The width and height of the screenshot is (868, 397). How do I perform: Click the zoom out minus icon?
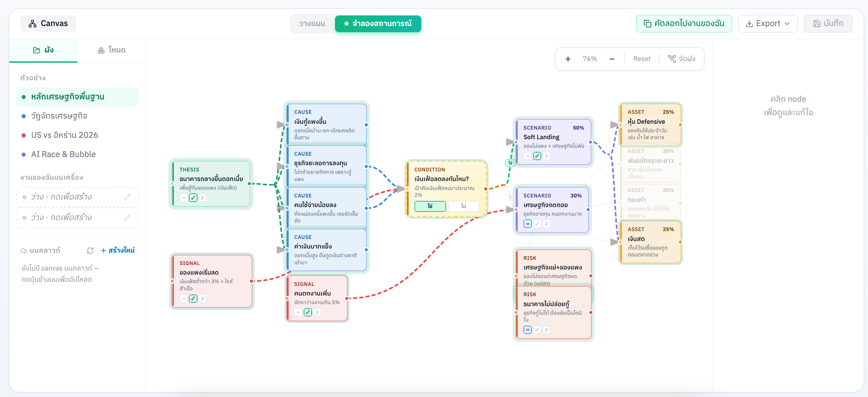(x=612, y=59)
